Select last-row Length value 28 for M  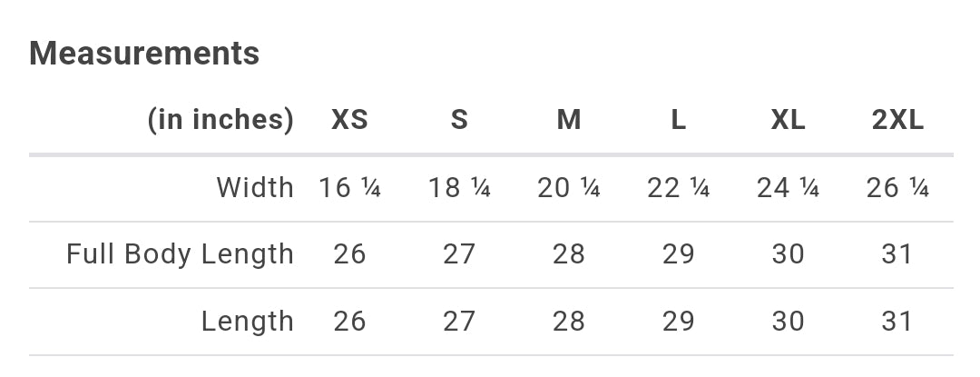(569, 322)
